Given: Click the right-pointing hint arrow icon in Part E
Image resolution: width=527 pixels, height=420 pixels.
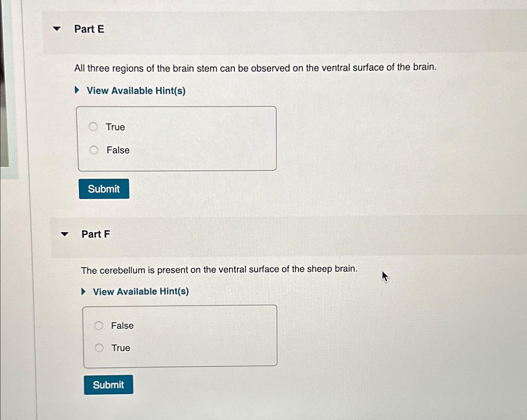Looking at the screenshot, I should click(77, 91).
